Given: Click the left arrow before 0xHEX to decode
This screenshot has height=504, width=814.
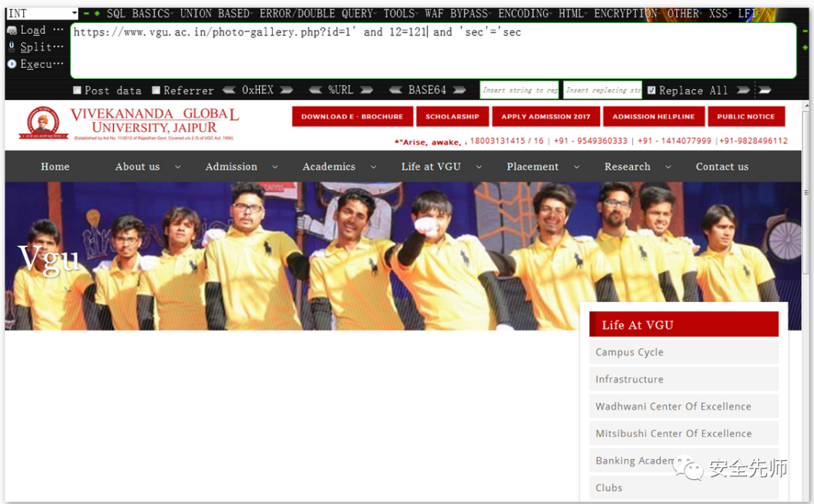Looking at the screenshot, I should pyautogui.click(x=229, y=90).
